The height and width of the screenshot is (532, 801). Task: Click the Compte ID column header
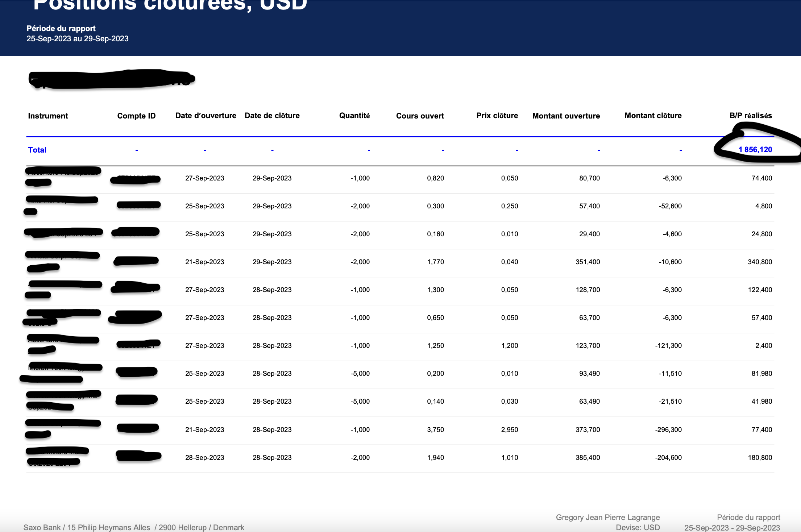click(x=136, y=116)
